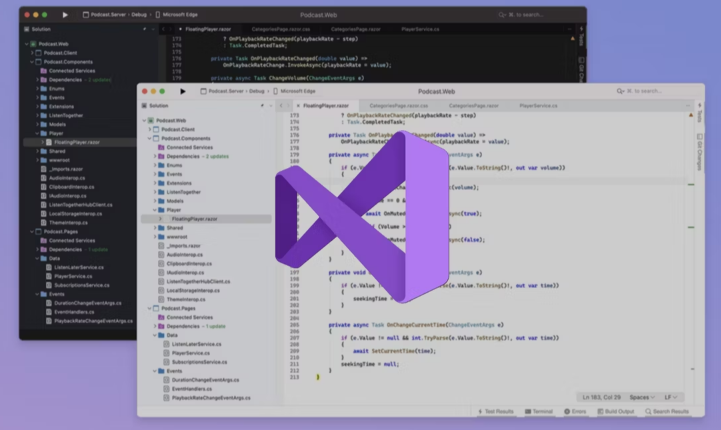
Task: Select PlaybackRateChangeEventArgs.cs in light window tree
Action: (x=211, y=398)
